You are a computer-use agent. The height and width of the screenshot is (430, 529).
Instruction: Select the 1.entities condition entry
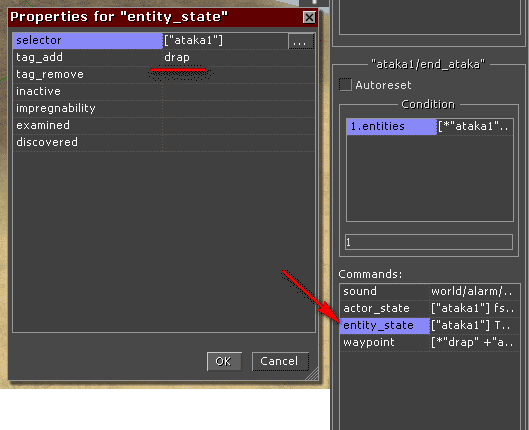[429, 126]
